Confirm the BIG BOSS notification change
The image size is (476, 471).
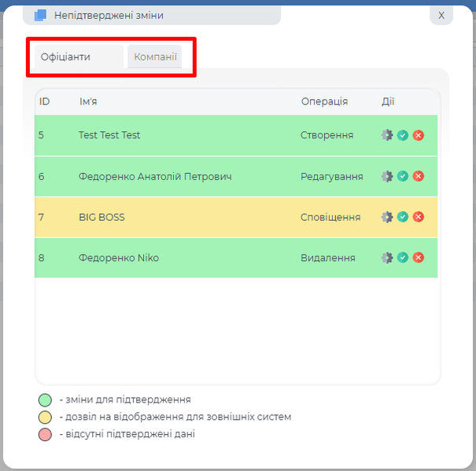[x=403, y=217]
